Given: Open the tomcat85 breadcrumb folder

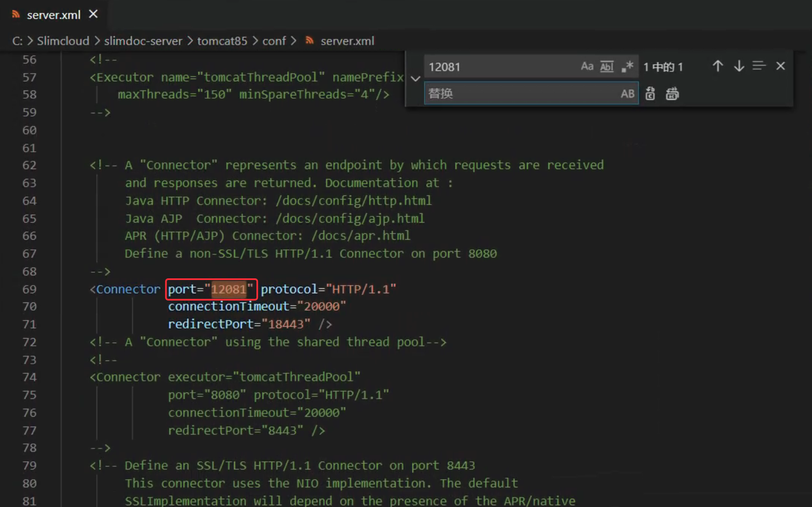Looking at the screenshot, I should click(222, 41).
